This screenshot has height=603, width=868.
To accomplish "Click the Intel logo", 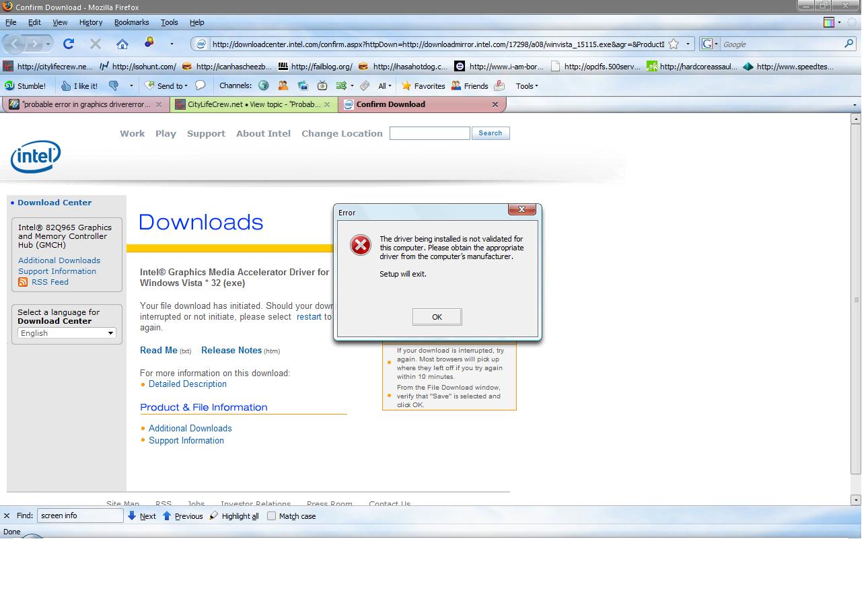I will click(x=36, y=157).
